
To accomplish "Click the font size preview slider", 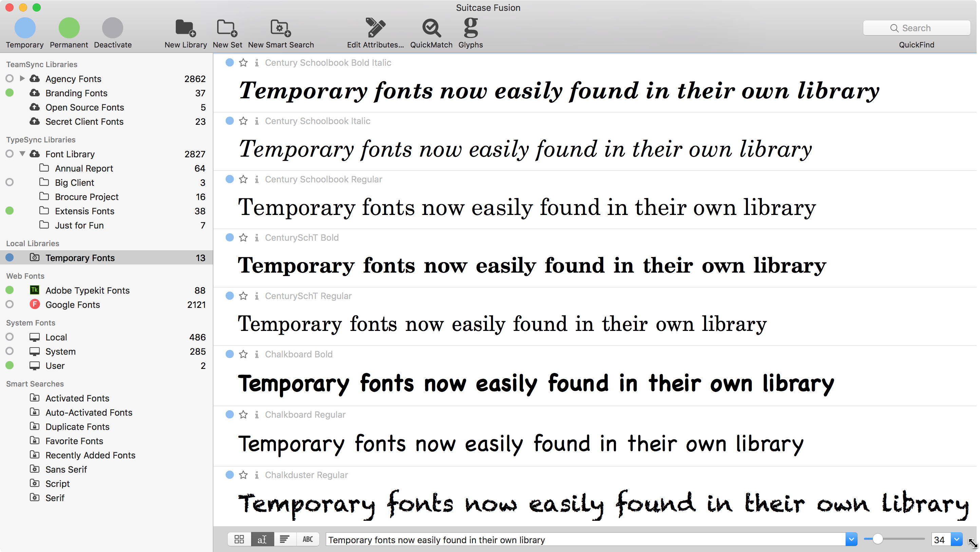I will click(x=878, y=539).
